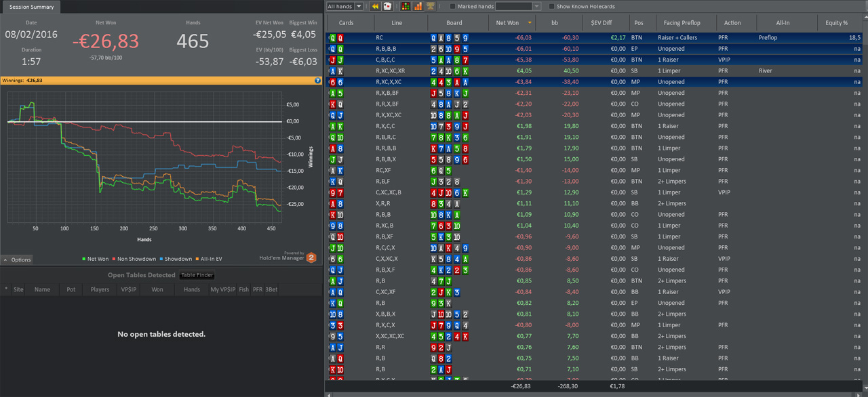Image resolution: width=868 pixels, height=397 pixels.
Task: Select hand row with net won -€6,01
Action: [x=595, y=49]
